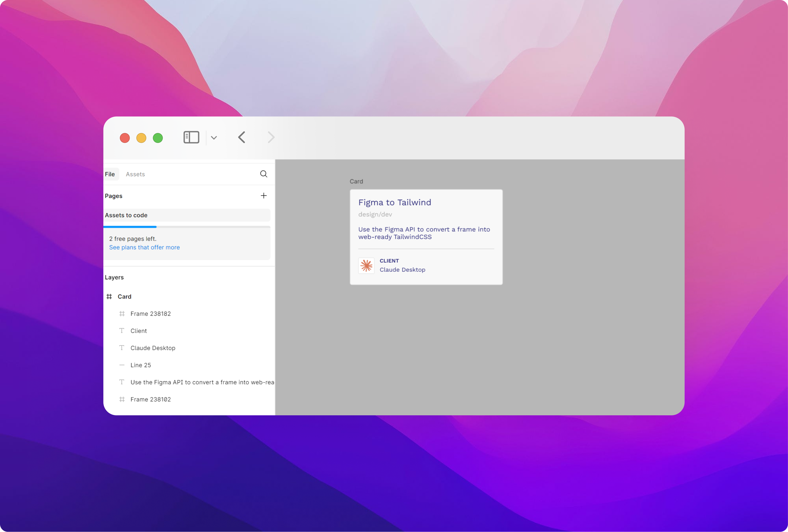Image resolution: width=788 pixels, height=532 pixels.
Task: Go back with the left arrow
Action: 242,137
